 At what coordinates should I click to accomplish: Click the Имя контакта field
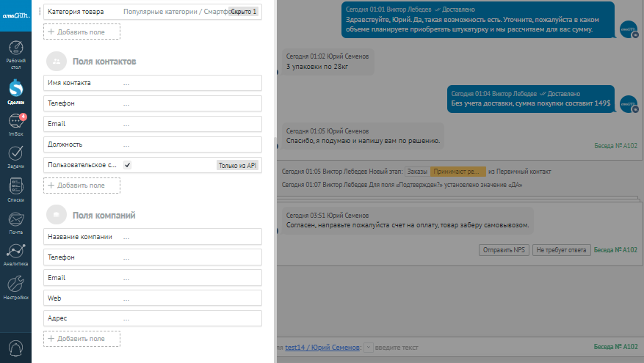[153, 84]
